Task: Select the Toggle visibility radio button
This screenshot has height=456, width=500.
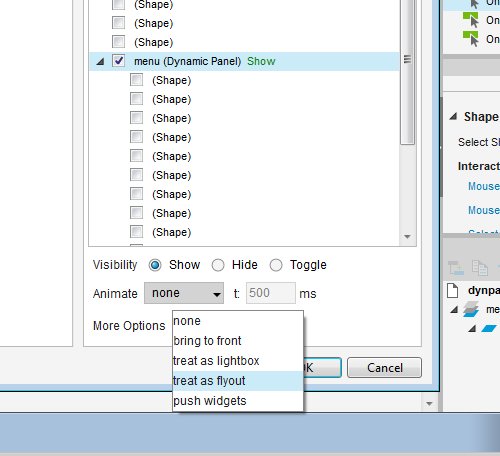Action: click(276, 265)
